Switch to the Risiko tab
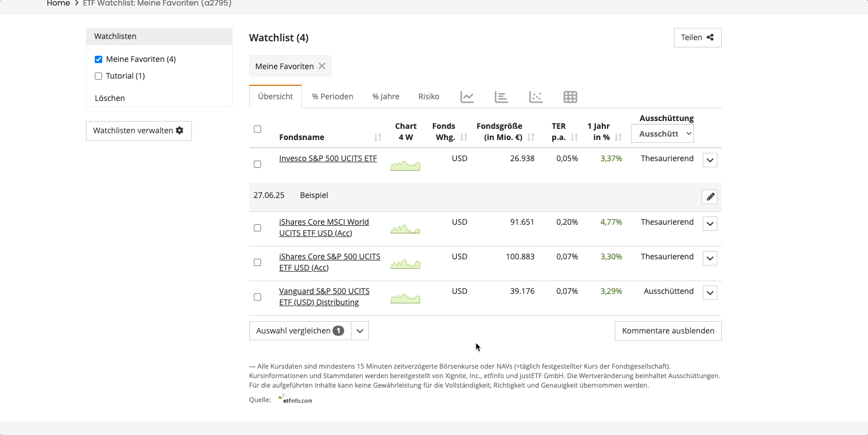 [x=428, y=96]
